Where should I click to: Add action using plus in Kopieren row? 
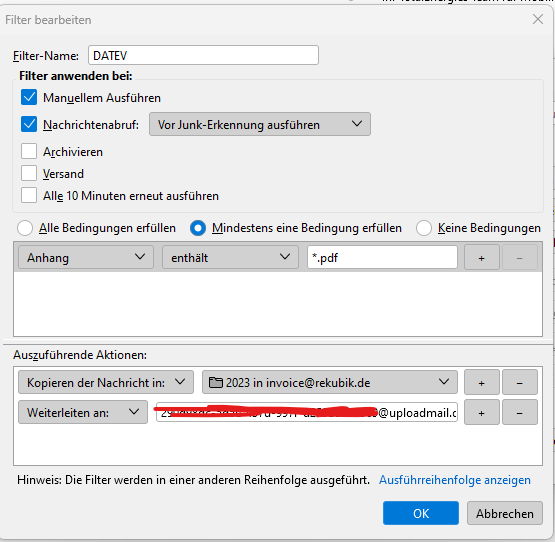click(x=481, y=382)
